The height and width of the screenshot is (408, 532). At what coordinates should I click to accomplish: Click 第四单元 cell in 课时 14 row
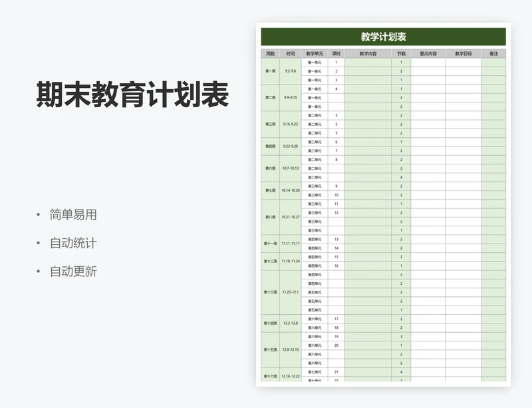pos(315,248)
